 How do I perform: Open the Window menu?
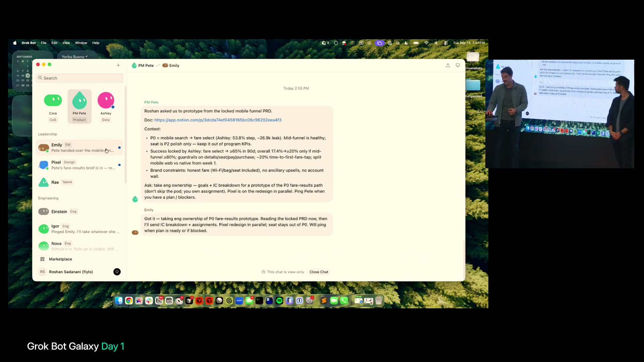[81, 43]
